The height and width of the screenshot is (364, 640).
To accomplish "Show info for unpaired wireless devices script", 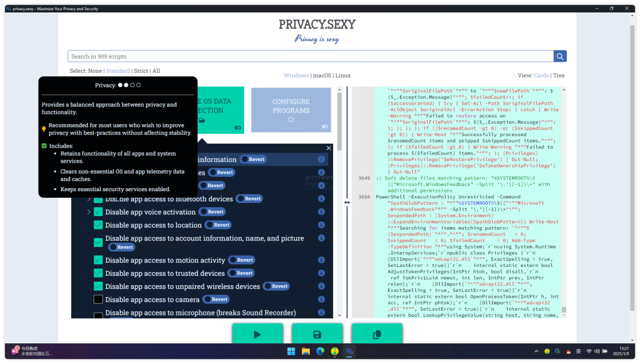I will [321, 286].
